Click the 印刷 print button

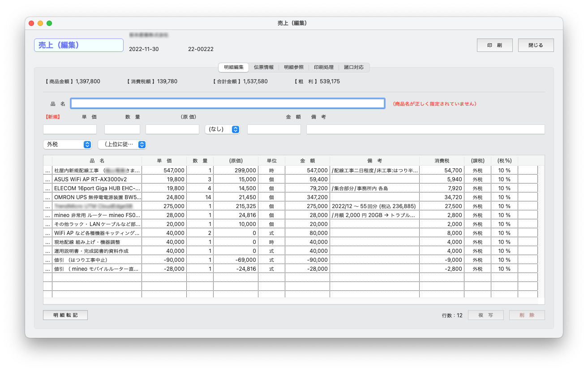494,45
